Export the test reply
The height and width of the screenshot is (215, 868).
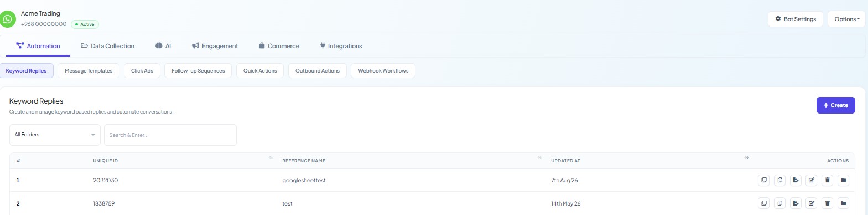point(796,203)
